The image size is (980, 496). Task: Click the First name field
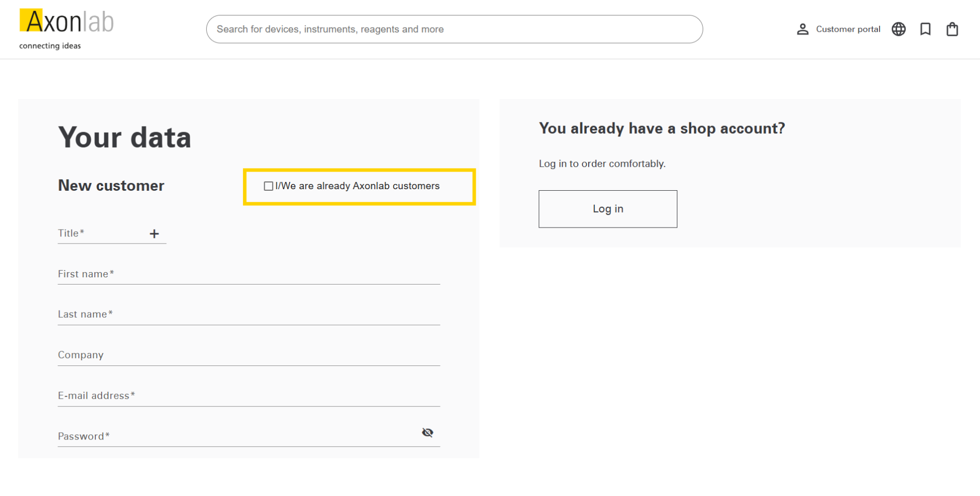[249, 274]
